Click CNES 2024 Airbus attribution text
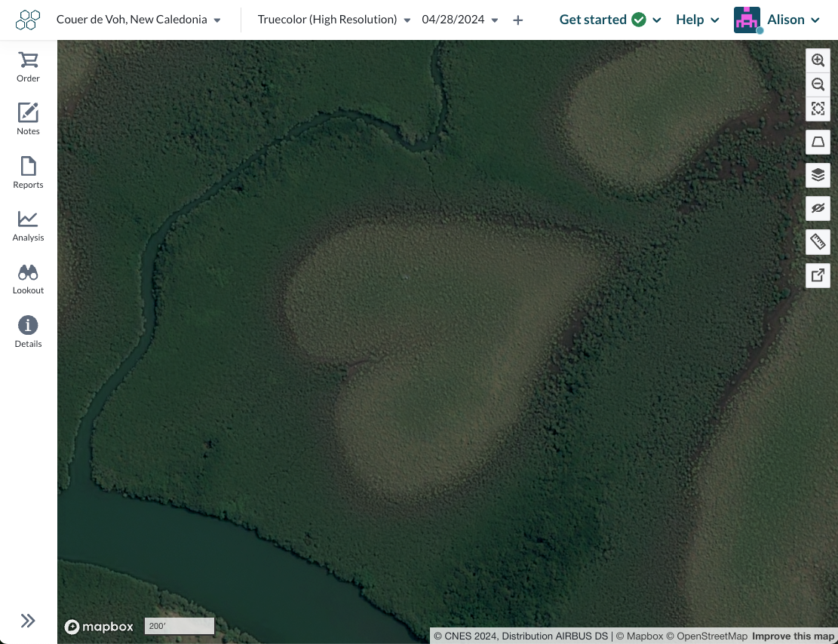Screen dimensions: 838x644 tap(521, 636)
